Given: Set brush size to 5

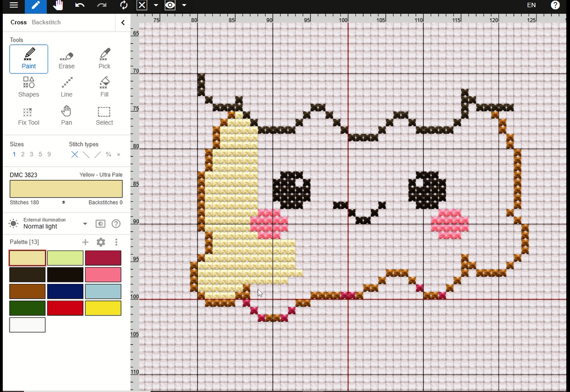Looking at the screenshot, I should (x=40, y=154).
